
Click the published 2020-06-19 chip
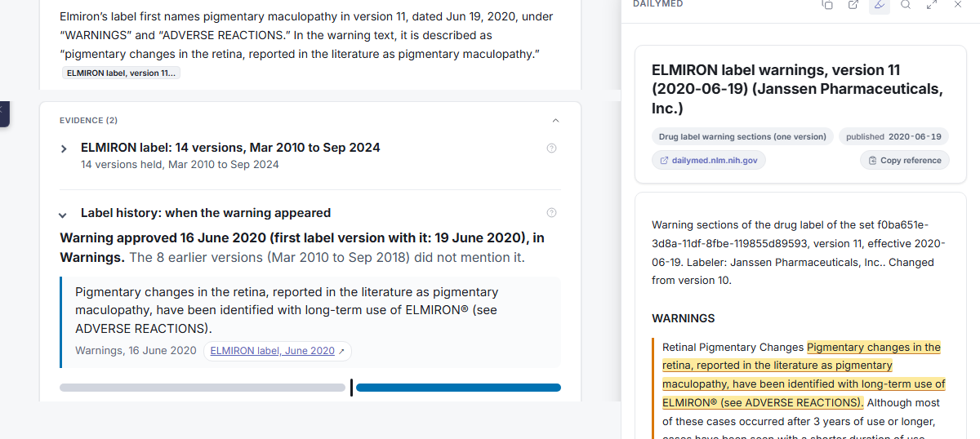pos(893,136)
